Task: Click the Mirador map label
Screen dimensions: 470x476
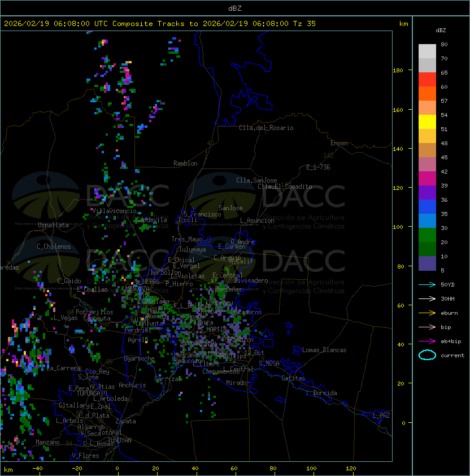Action: [x=238, y=383]
